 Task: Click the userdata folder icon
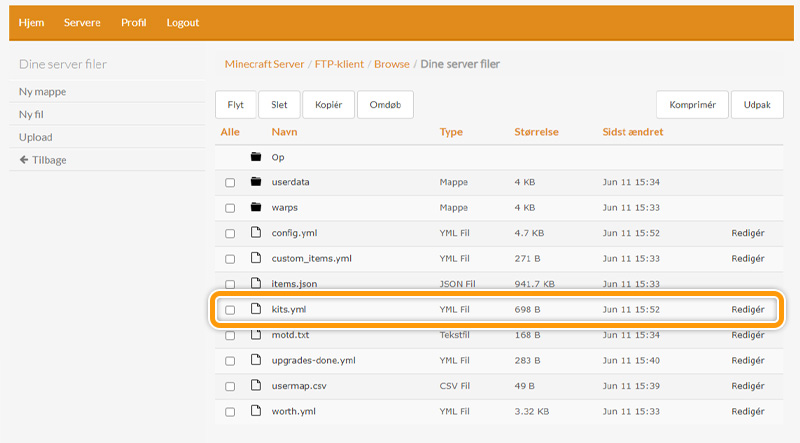pos(256,182)
